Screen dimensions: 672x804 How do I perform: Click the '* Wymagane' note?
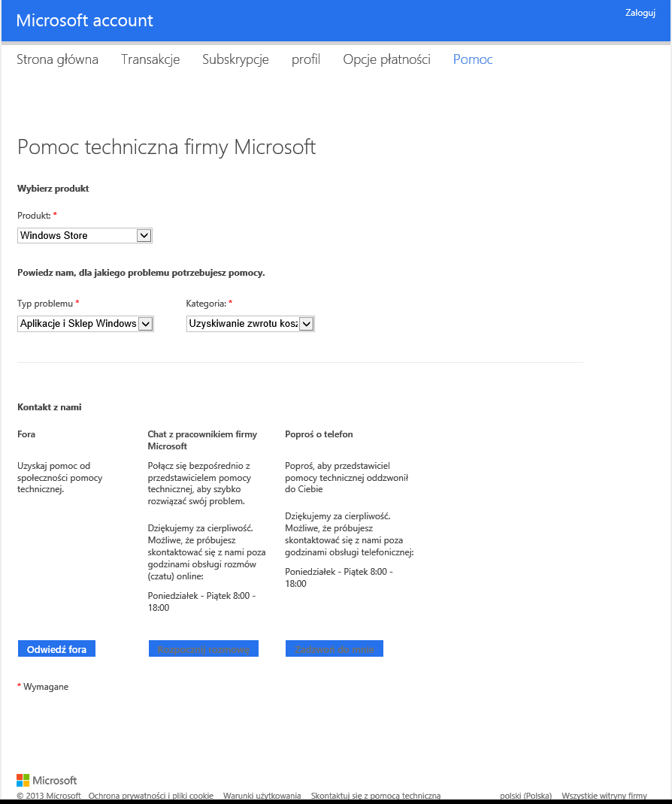(x=43, y=687)
